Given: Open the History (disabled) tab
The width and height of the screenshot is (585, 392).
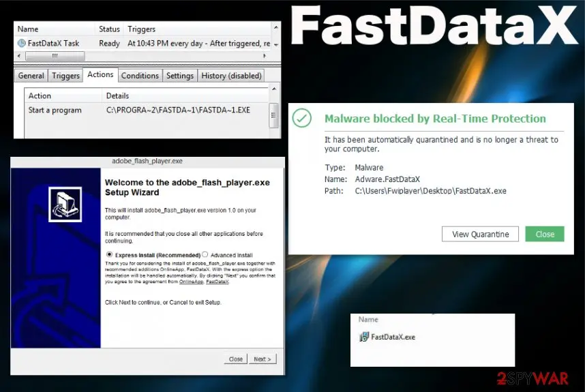Looking at the screenshot, I should click(x=231, y=76).
